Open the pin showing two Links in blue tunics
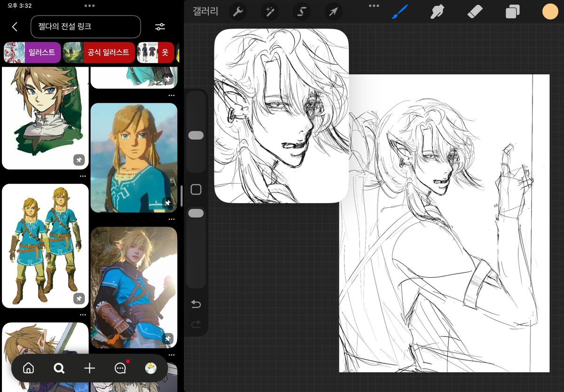The height and width of the screenshot is (392, 564). [x=45, y=246]
